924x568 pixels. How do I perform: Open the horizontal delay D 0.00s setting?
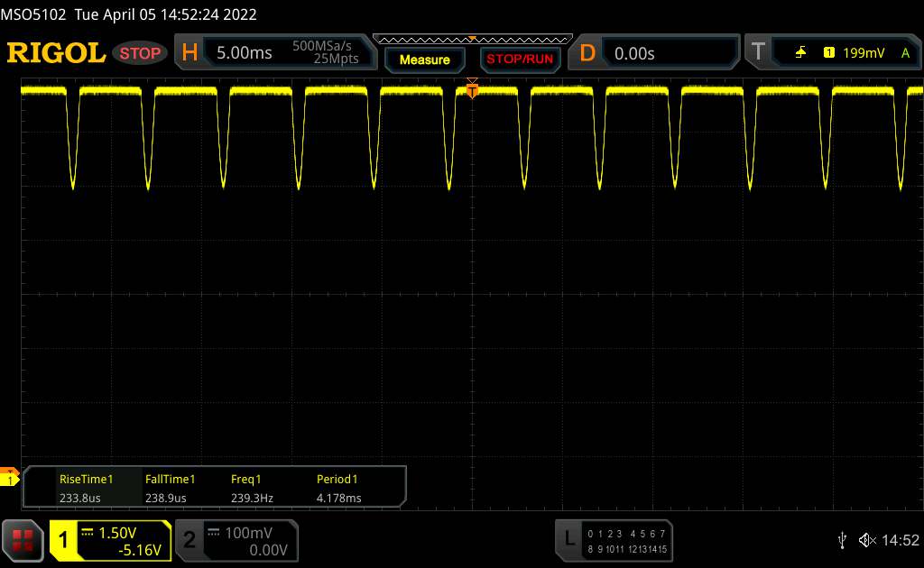654,53
